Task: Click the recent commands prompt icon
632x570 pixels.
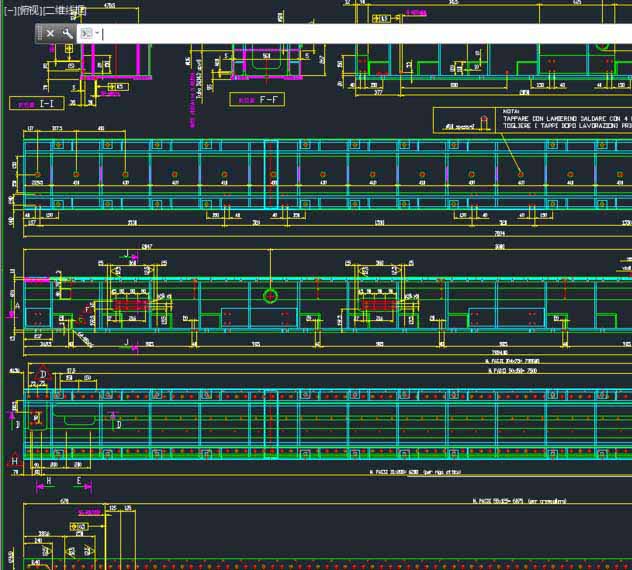Action: coord(86,33)
